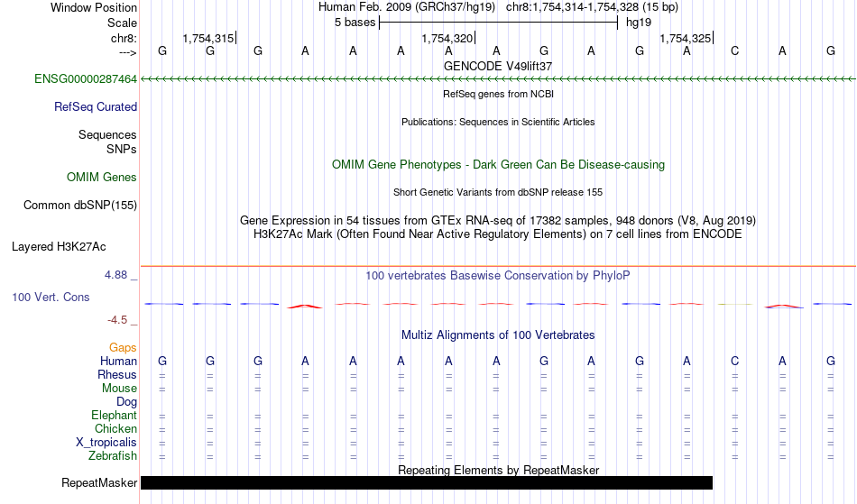Click the Human species label
Image resolution: width=857 pixels, height=504 pixels.
click(x=118, y=361)
